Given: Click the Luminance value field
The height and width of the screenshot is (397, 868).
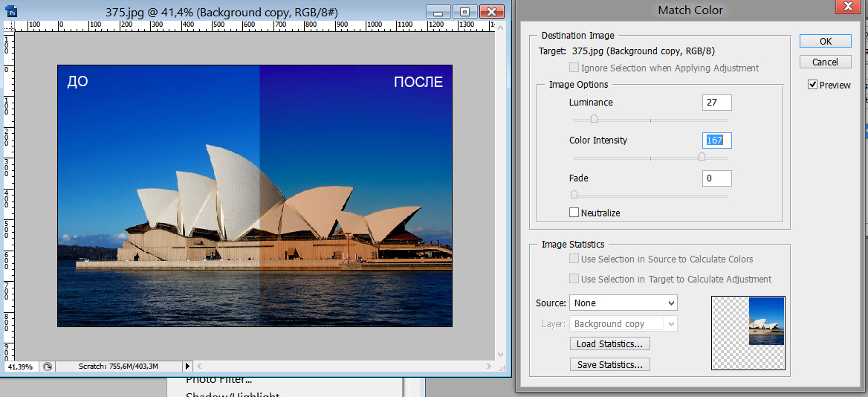Looking at the screenshot, I should [x=717, y=103].
